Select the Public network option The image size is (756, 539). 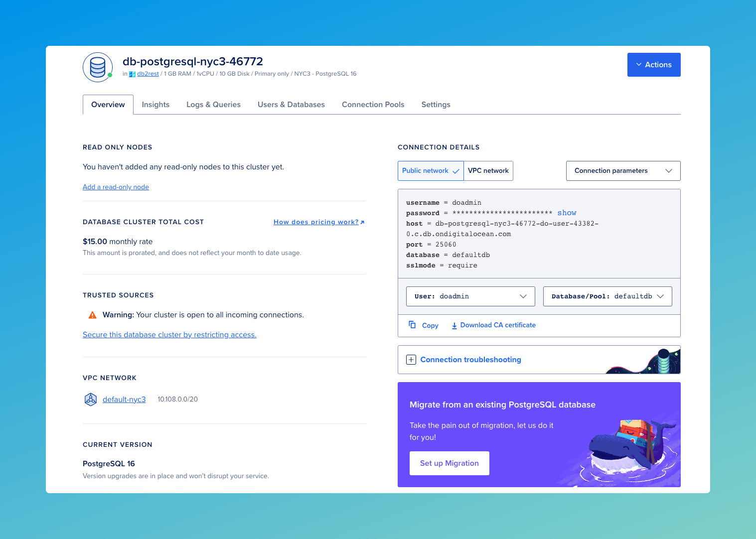(x=425, y=170)
